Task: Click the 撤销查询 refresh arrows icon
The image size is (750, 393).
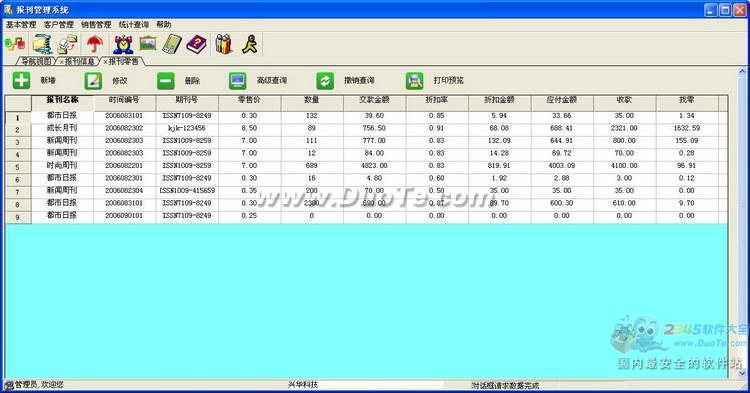Action: (x=325, y=81)
